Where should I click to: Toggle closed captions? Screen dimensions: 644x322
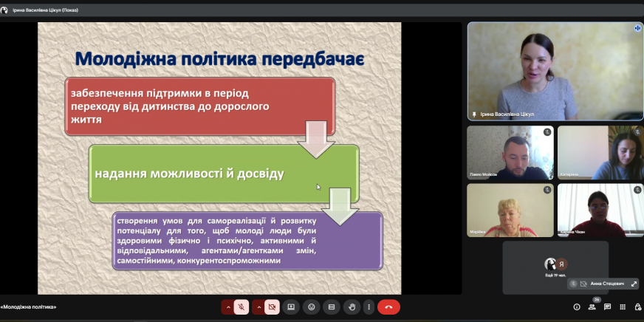(x=332, y=306)
